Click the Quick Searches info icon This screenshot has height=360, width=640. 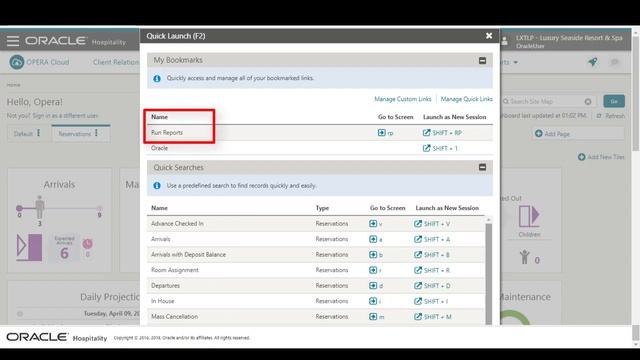(157, 186)
